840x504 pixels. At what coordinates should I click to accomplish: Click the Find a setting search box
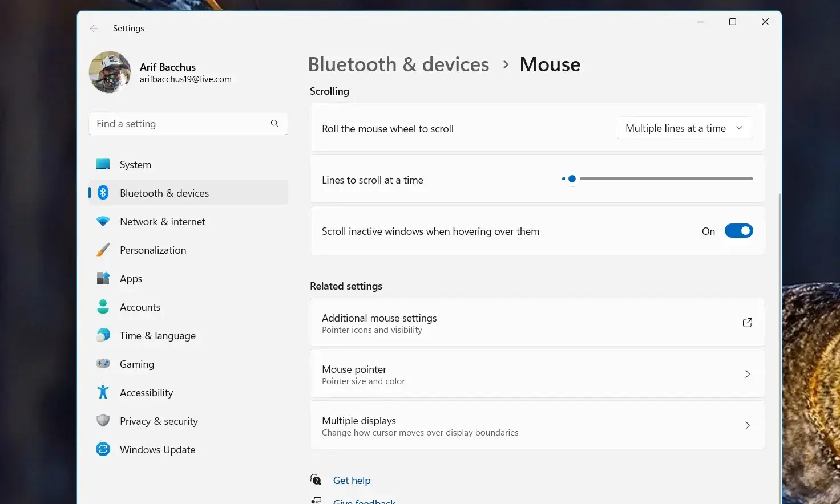[x=188, y=123]
